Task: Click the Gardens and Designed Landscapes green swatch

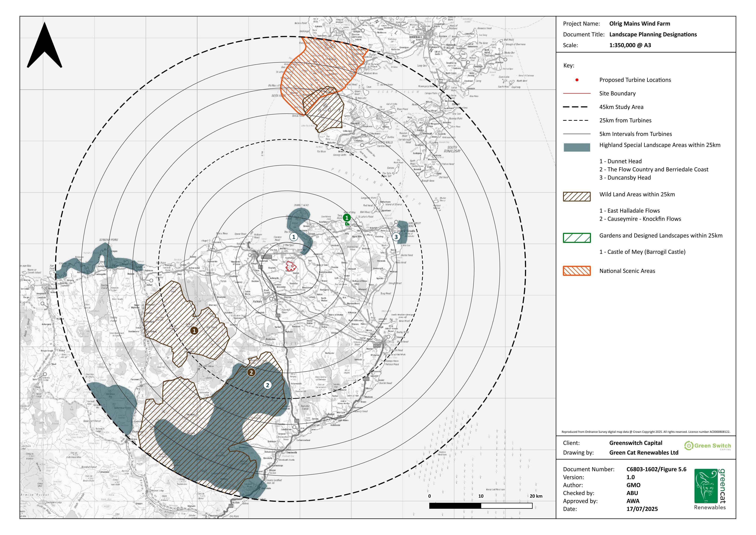Action: [x=577, y=238]
